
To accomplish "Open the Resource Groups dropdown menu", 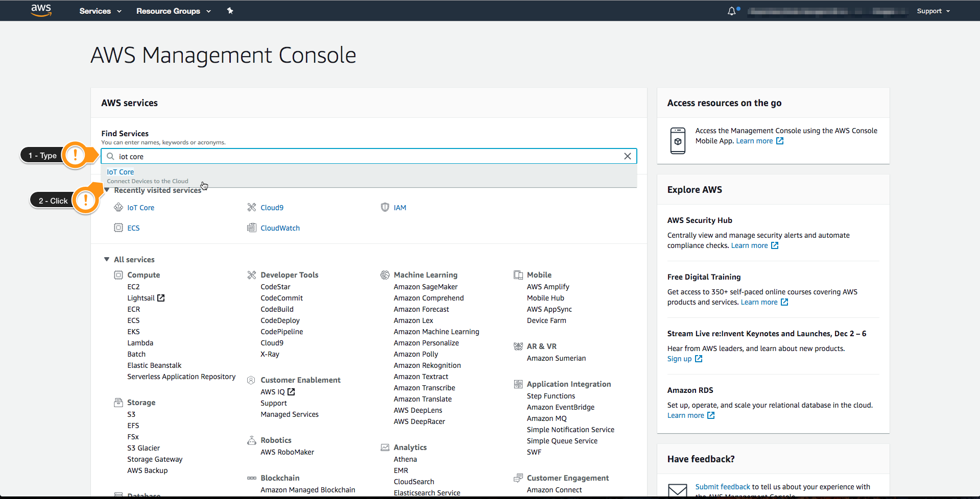I will point(174,11).
